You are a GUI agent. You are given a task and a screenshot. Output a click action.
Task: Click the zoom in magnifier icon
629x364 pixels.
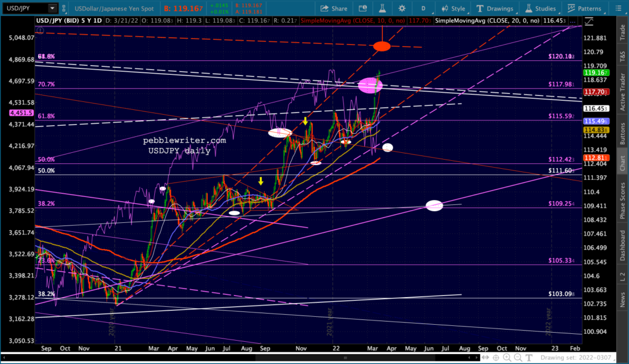(507, 357)
